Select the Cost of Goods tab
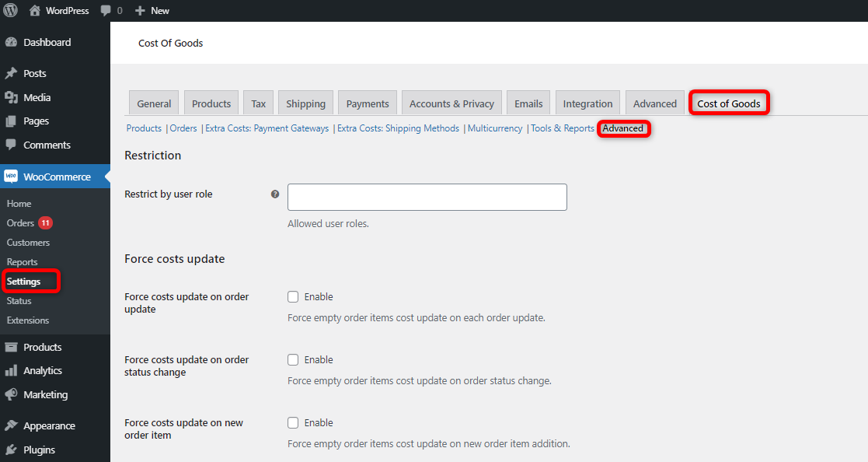The width and height of the screenshot is (868, 462). pos(728,103)
